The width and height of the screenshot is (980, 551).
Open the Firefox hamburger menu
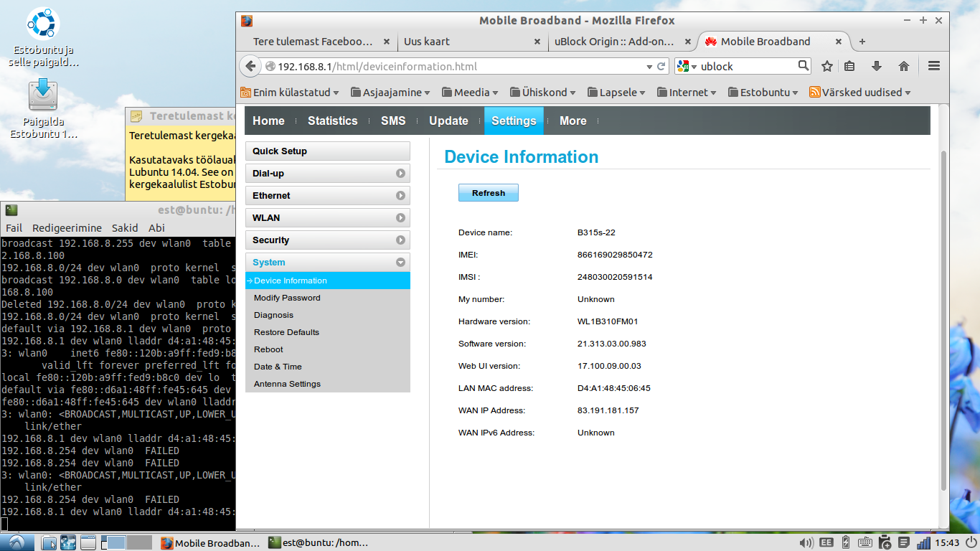[934, 66]
